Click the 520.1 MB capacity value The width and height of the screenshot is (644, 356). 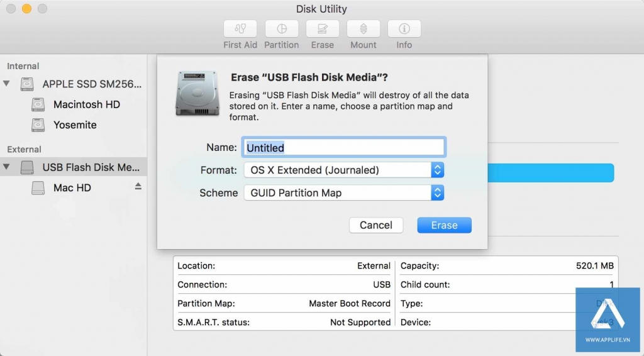(x=595, y=265)
